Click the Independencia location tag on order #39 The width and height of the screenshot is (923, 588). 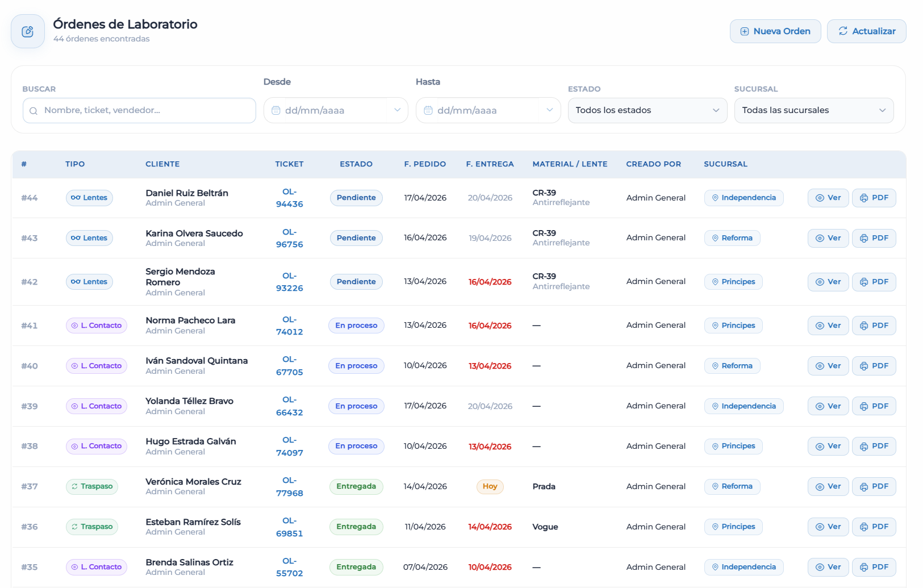[743, 406]
